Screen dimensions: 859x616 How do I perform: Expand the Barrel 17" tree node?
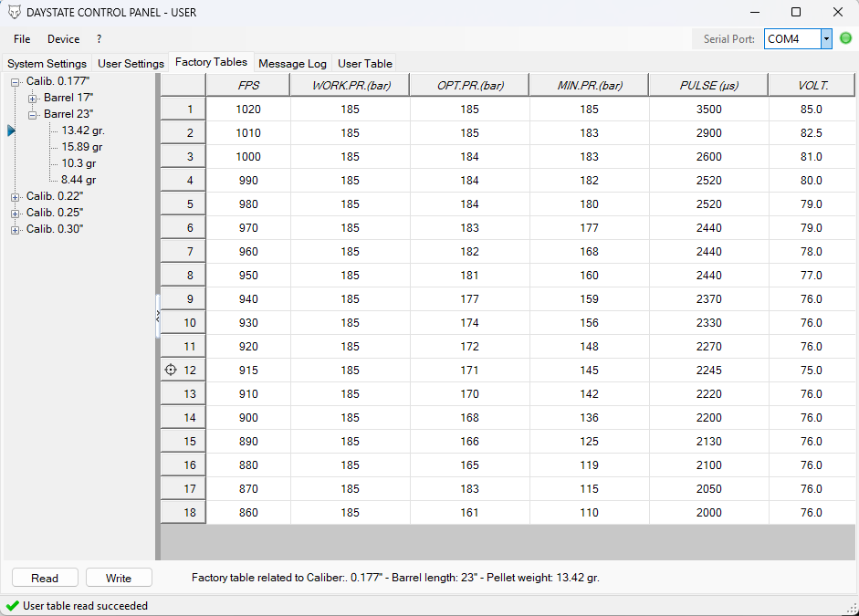point(32,99)
